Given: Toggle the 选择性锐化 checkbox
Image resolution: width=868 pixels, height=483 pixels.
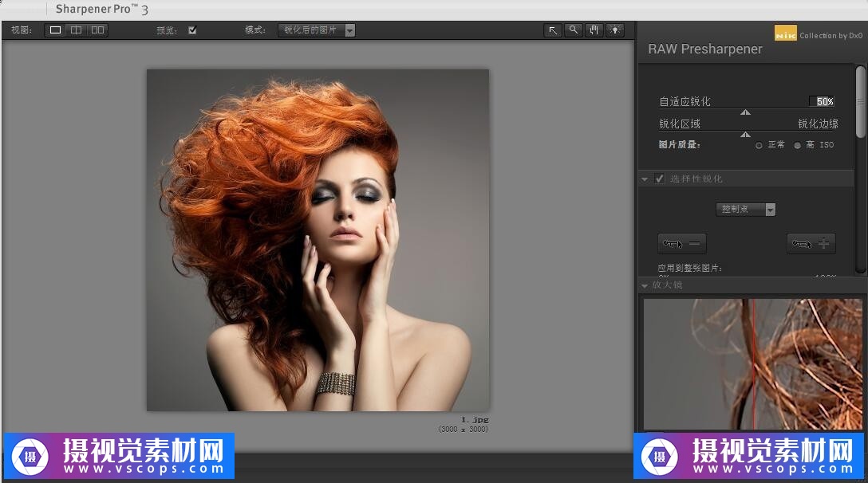Looking at the screenshot, I should point(660,179).
